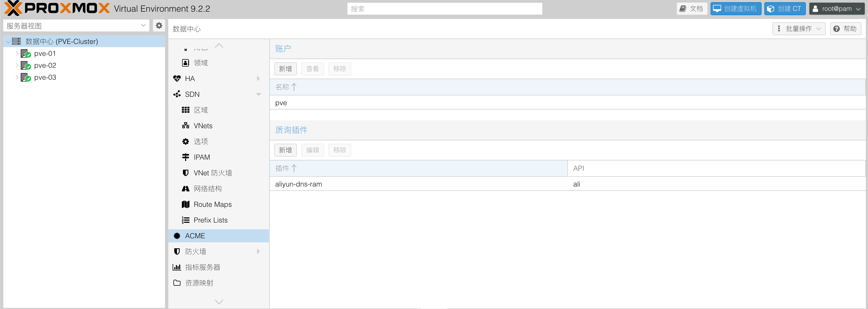
Task: Click the root@pam user icon
Action: pyautogui.click(x=815, y=9)
